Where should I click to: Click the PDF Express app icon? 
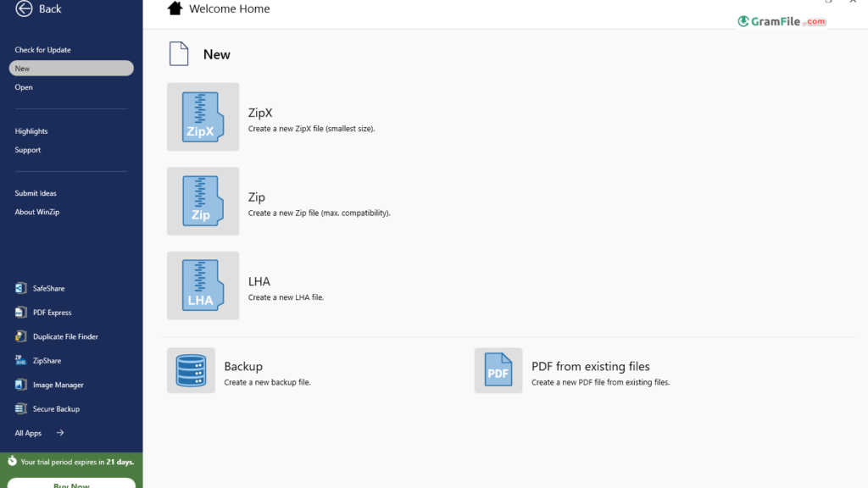tap(20, 313)
